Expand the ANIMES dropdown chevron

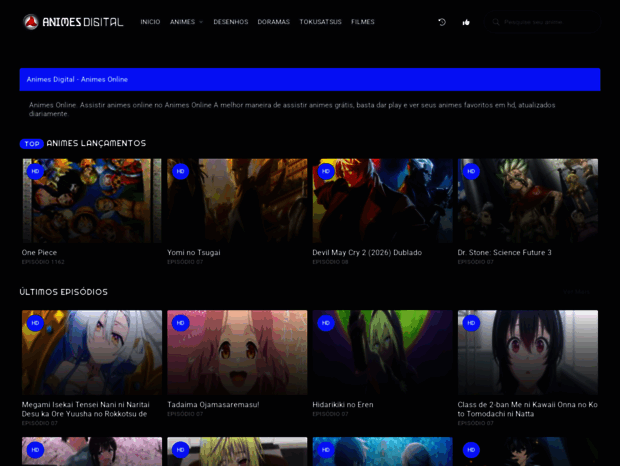[201, 22]
